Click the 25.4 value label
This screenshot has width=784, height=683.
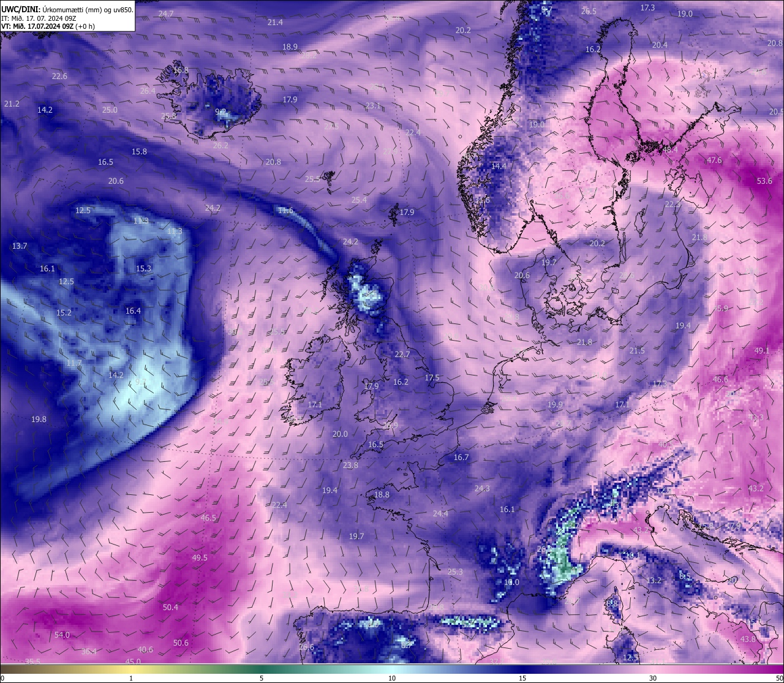(359, 200)
